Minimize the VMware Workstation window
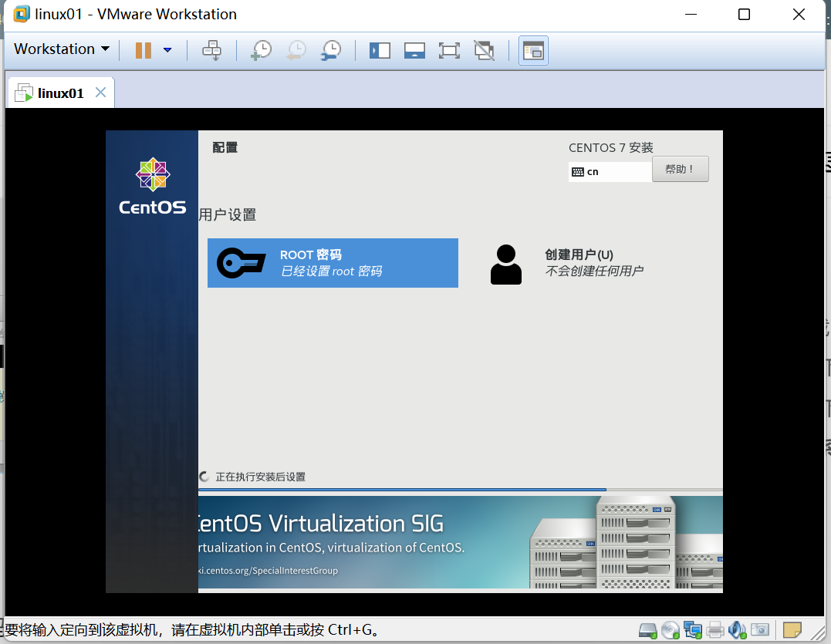Image resolution: width=831 pixels, height=644 pixels. [691, 15]
